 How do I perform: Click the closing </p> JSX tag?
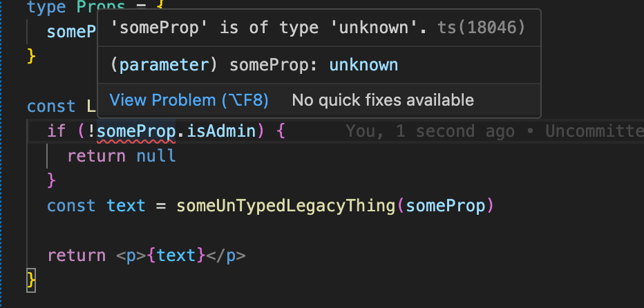tap(226, 256)
